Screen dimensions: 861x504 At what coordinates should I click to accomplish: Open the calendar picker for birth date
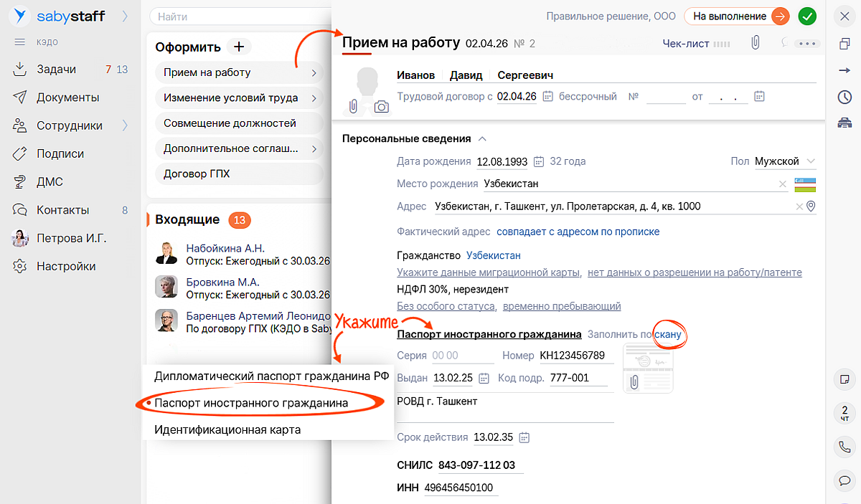point(540,161)
